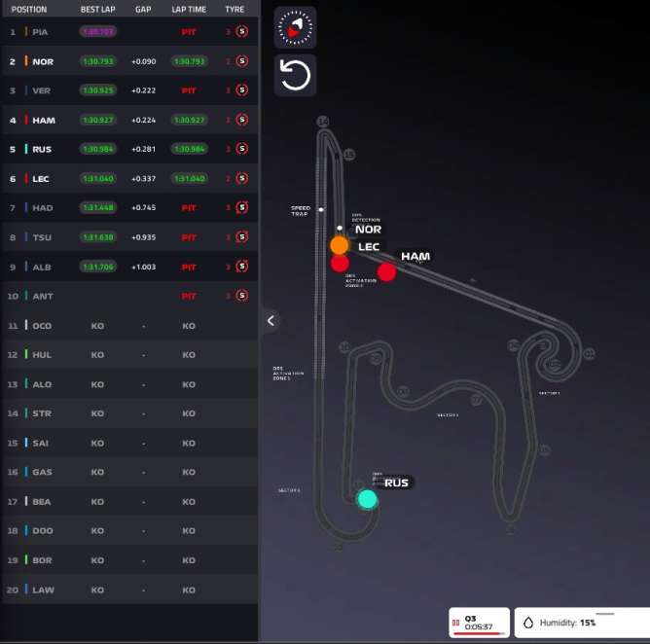The width and height of the screenshot is (650, 644).
Task: Click the soft tyre icon in TSU row
Action: point(242,237)
